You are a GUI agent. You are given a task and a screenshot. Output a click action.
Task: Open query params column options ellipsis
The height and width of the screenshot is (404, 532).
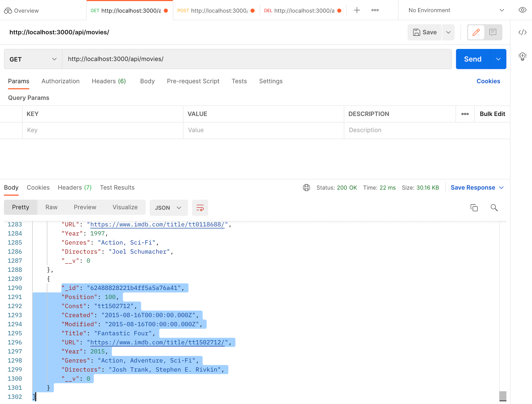coord(465,114)
